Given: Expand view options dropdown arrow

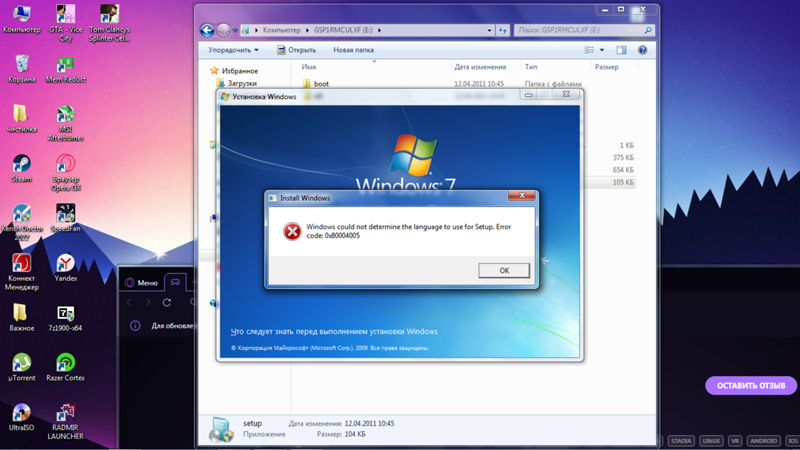Looking at the screenshot, I should 602,50.
